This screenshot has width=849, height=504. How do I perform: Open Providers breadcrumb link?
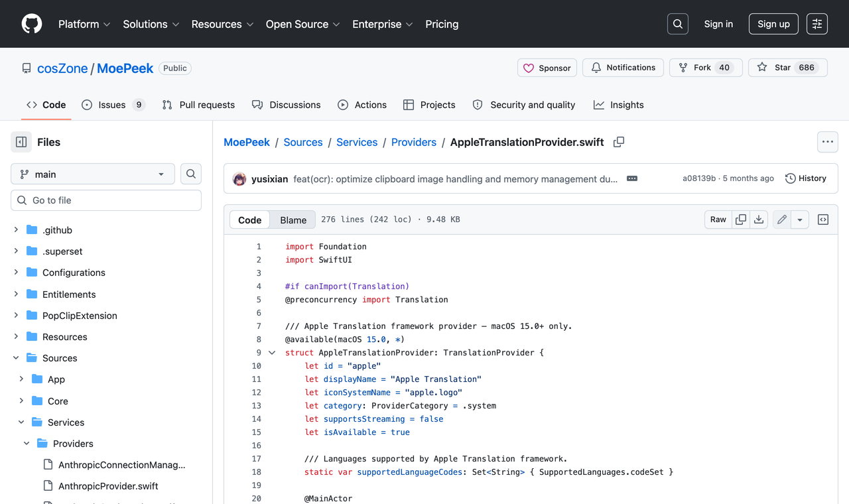click(414, 142)
